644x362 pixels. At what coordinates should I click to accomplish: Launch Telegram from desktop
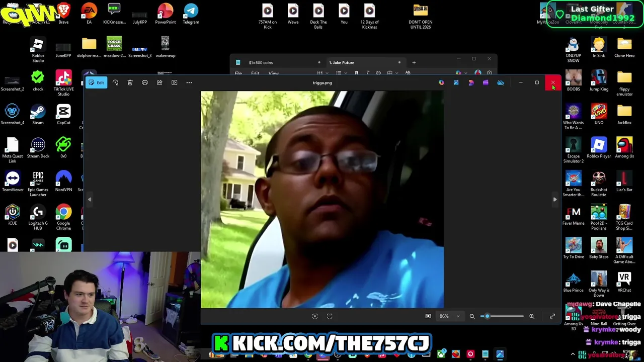(191, 14)
